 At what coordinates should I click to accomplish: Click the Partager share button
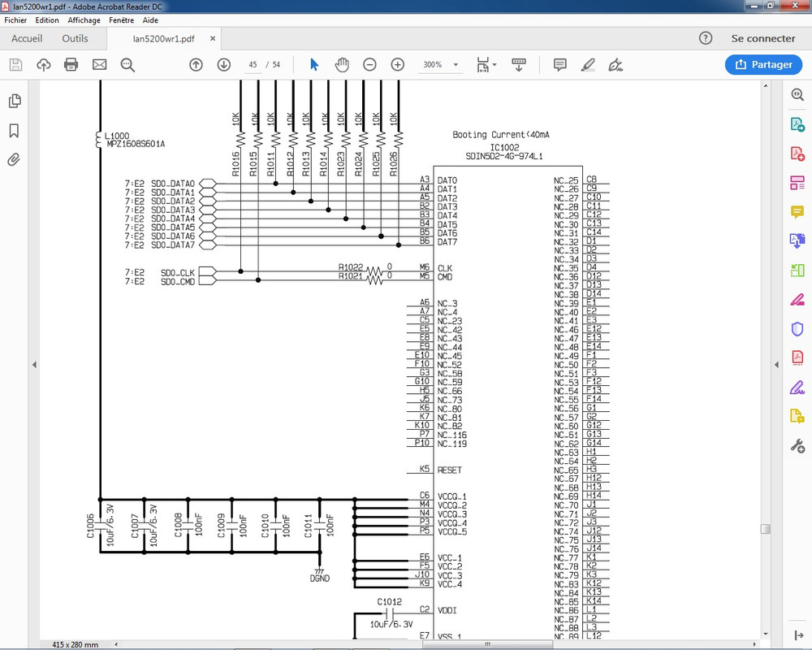coord(764,64)
